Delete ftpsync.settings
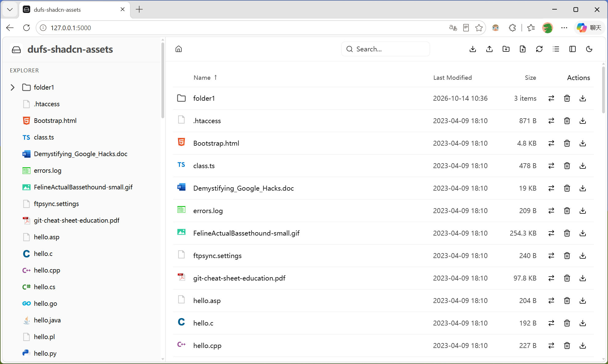 567,256
